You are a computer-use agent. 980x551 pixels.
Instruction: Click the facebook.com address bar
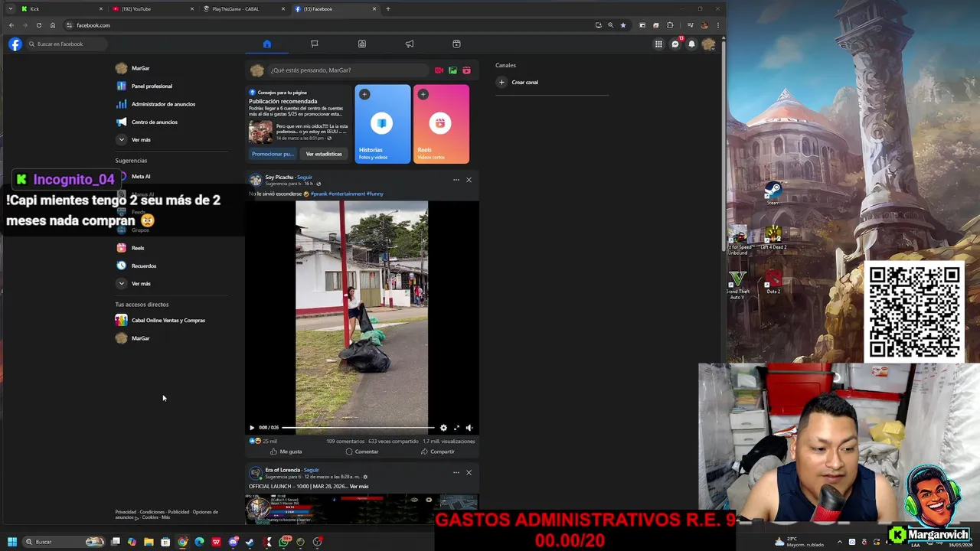tap(329, 25)
